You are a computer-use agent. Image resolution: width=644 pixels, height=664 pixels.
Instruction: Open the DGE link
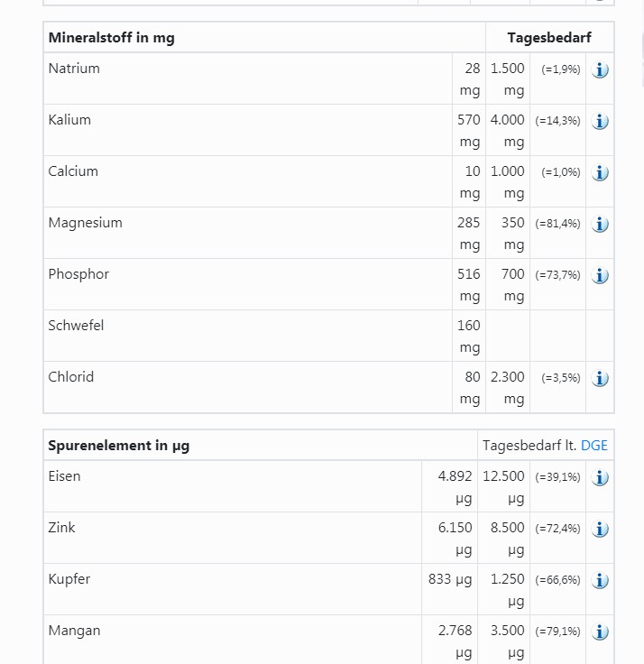(x=593, y=445)
